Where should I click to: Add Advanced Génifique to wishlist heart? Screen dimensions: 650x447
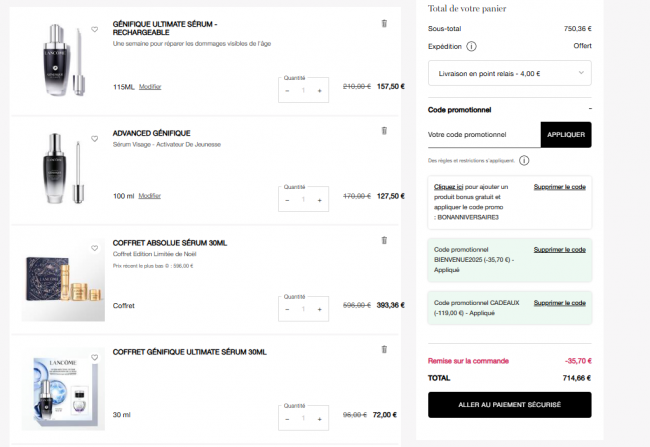[x=95, y=139]
